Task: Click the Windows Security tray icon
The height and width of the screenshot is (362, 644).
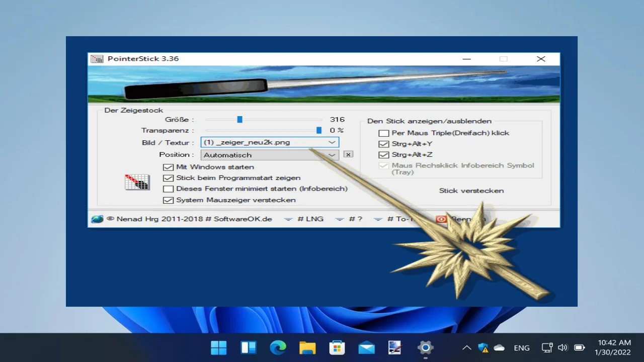Action: (483, 347)
